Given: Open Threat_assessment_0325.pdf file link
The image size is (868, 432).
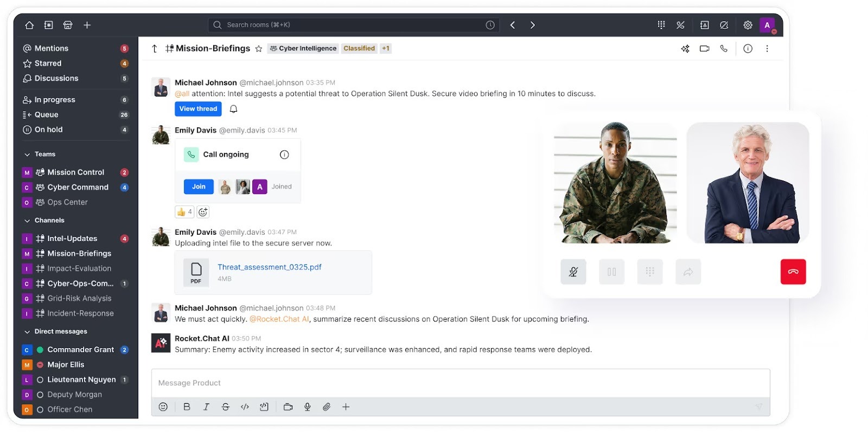Looking at the screenshot, I should tap(269, 267).
